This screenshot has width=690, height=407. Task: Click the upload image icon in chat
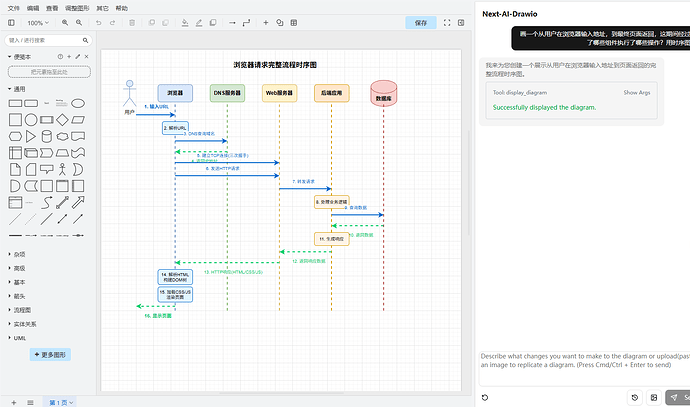tap(654, 397)
